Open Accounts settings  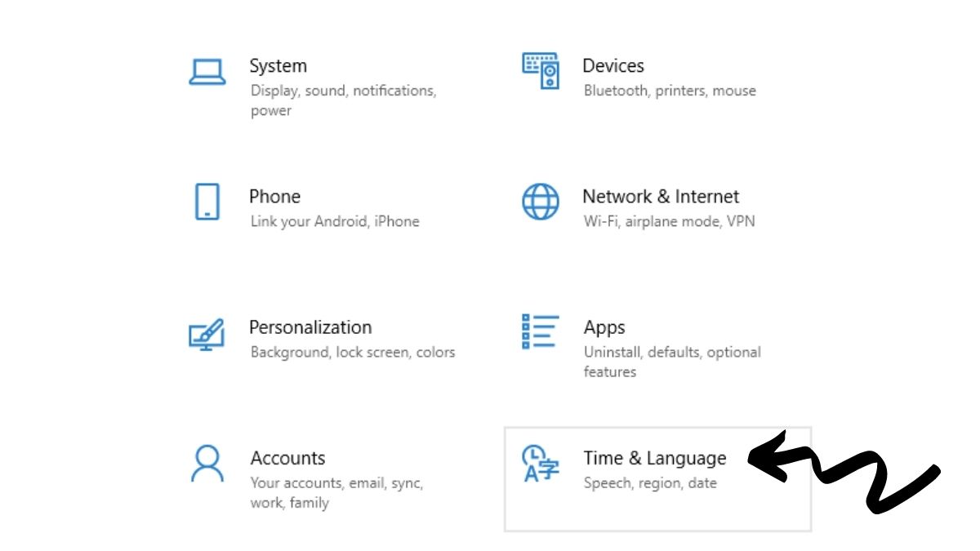(287, 458)
